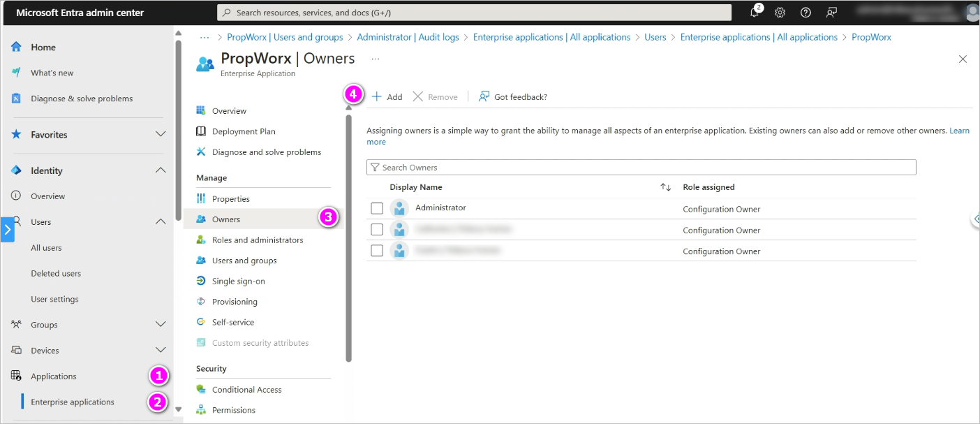
Task: Click the Roles and administrators icon
Action: click(201, 240)
